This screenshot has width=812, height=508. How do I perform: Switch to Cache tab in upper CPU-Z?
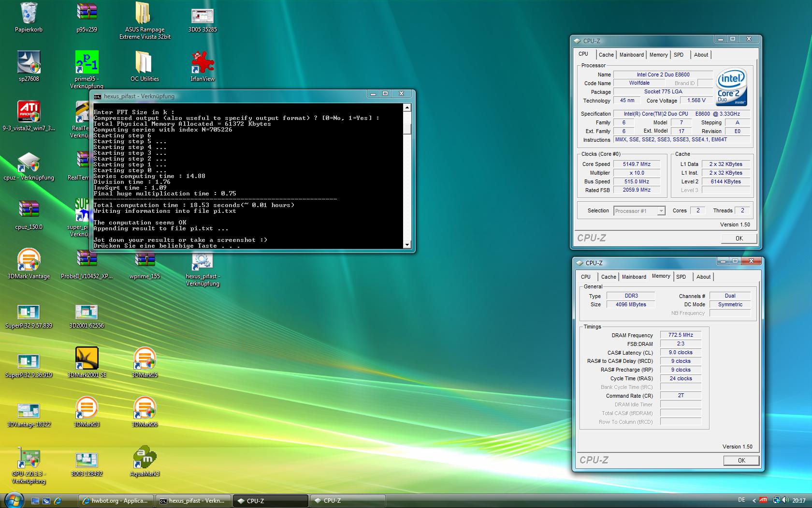pyautogui.click(x=606, y=55)
